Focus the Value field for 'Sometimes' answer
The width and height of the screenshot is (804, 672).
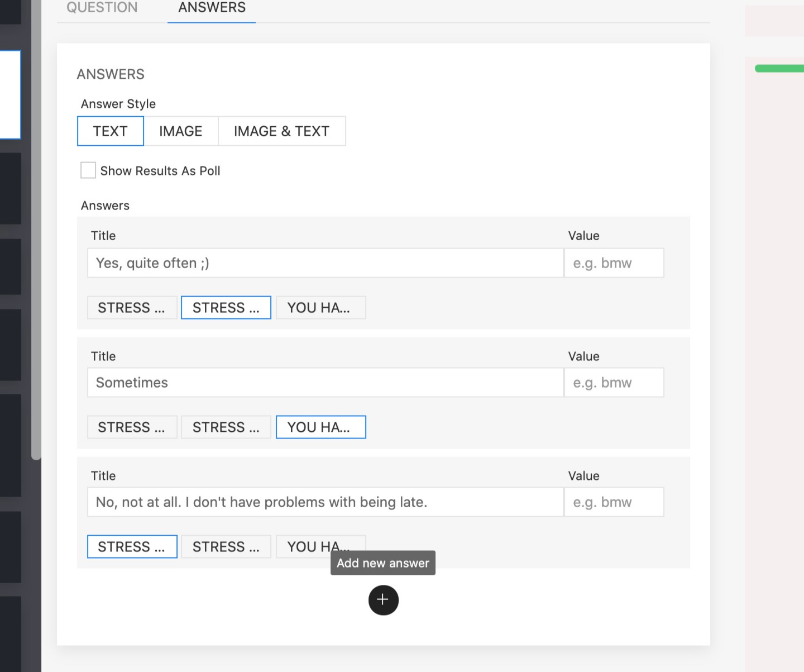click(x=614, y=383)
